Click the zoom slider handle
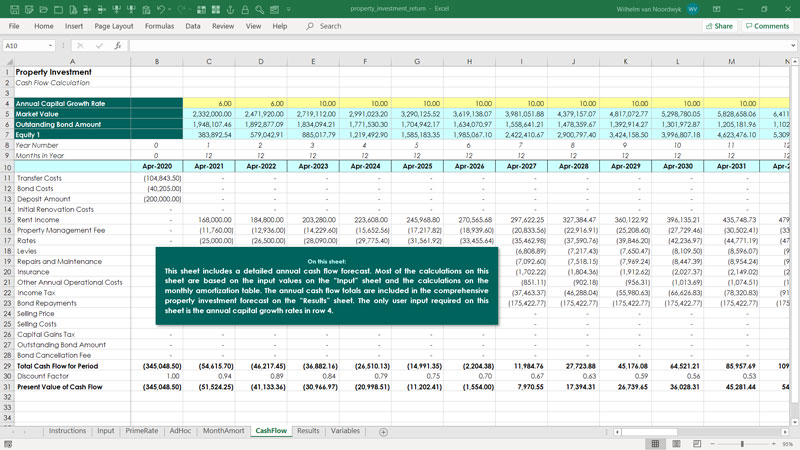Screen dimensions: 800x450 click(742, 444)
